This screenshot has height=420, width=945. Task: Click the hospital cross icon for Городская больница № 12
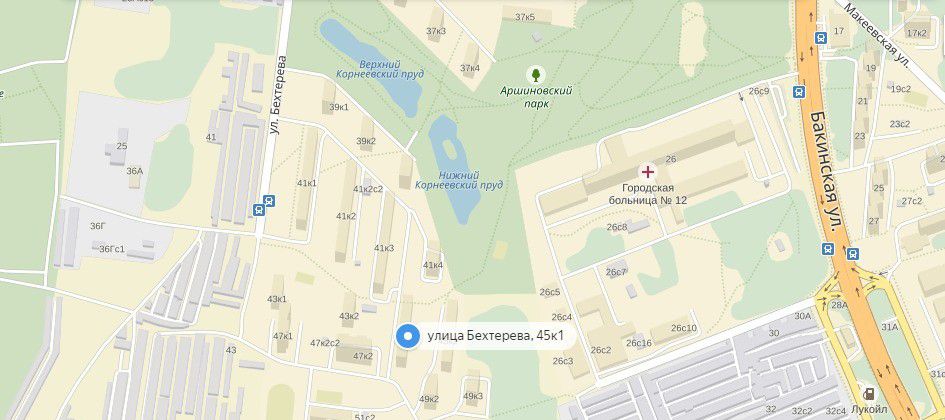coord(648,172)
